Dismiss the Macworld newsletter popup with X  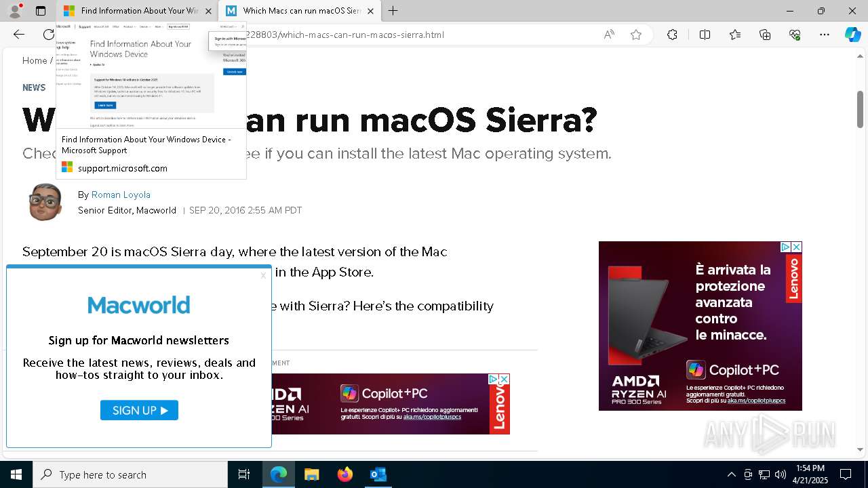[x=263, y=275]
